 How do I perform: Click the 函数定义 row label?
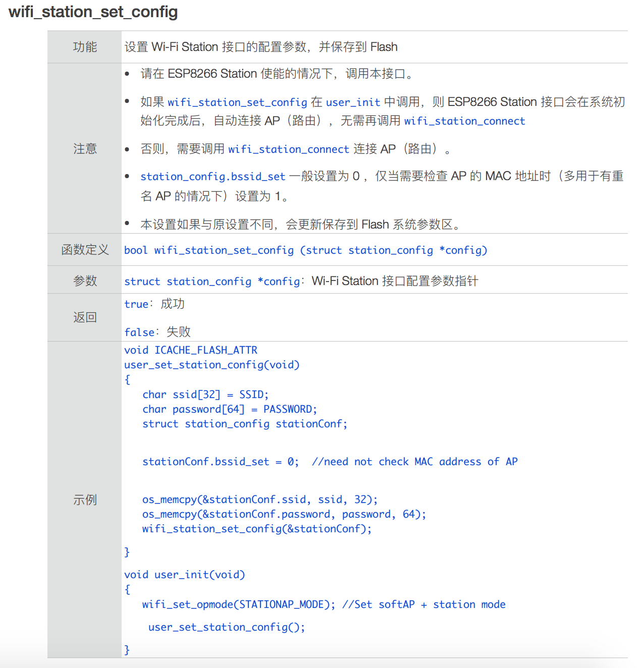click(x=85, y=250)
